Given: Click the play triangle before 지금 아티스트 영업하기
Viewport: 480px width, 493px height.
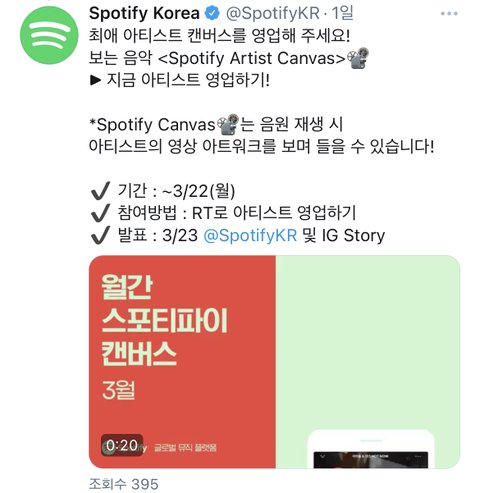Looking at the screenshot, I should [95, 80].
